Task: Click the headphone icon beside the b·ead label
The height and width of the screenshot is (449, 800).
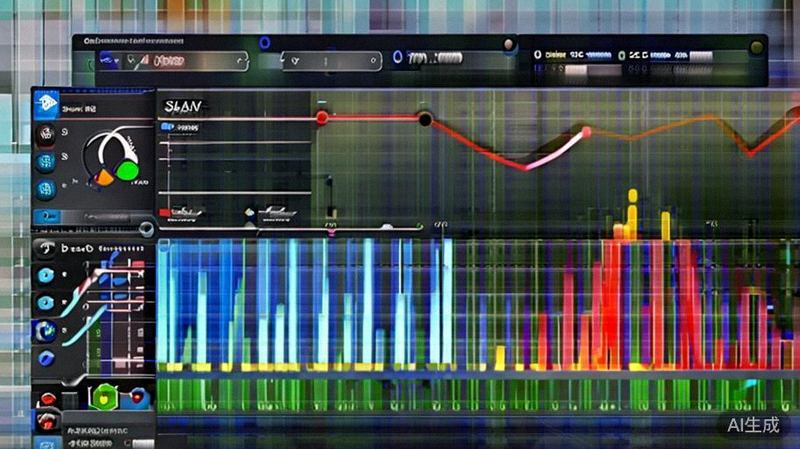Action: (43, 248)
